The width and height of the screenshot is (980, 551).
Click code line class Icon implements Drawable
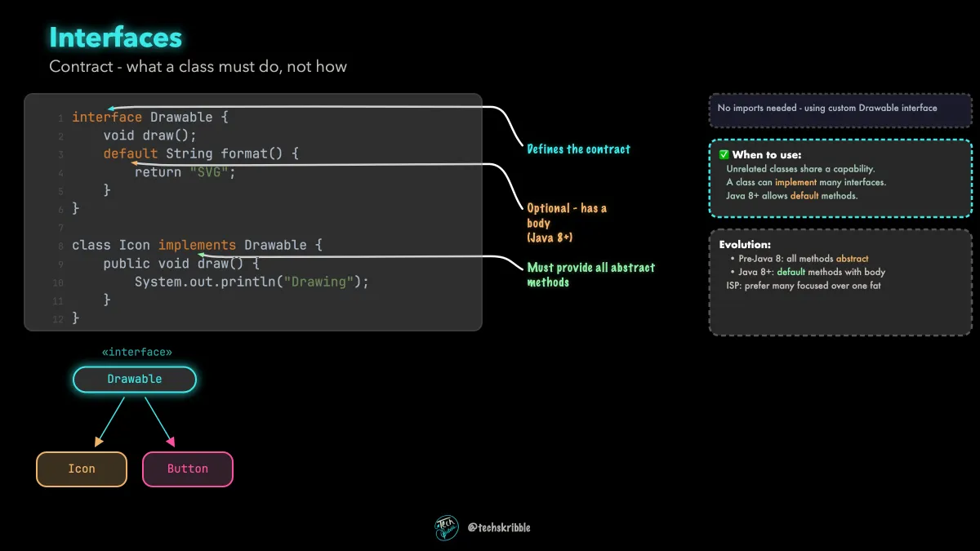coord(198,245)
